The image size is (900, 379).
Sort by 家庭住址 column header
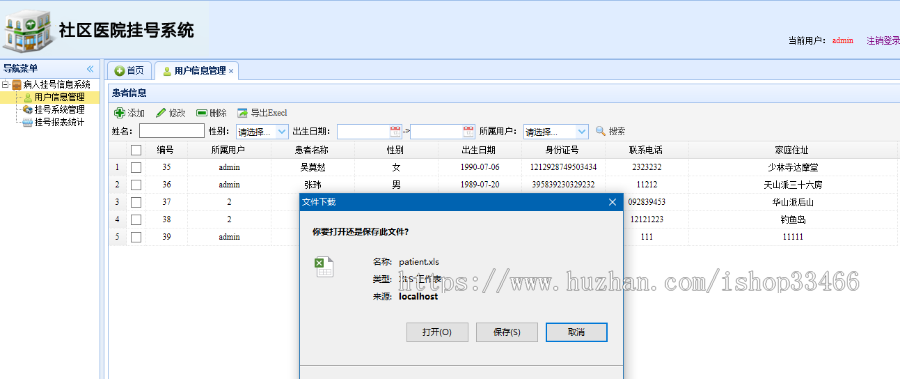(792, 150)
